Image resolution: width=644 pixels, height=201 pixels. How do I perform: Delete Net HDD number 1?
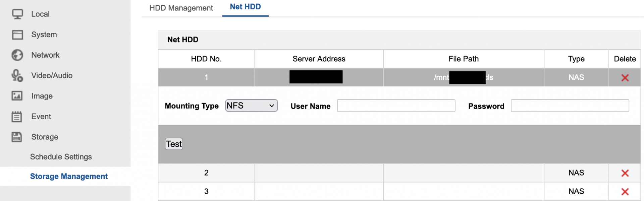click(x=625, y=78)
